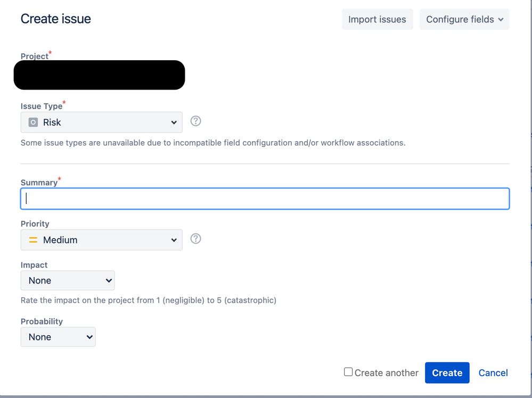Click the unavailable issue types notice text
Screen dimensions: 532x398
click(x=213, y=143)
